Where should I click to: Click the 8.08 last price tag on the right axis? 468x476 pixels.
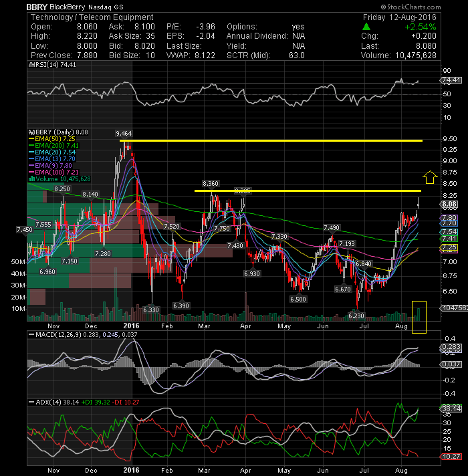pyautogui.click(x=449, y=204)
